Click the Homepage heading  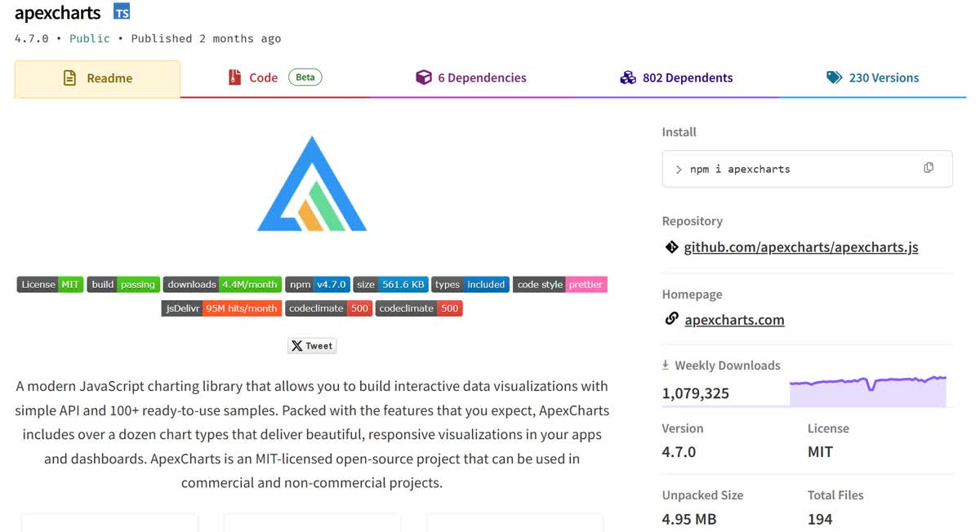coord(693,295)
